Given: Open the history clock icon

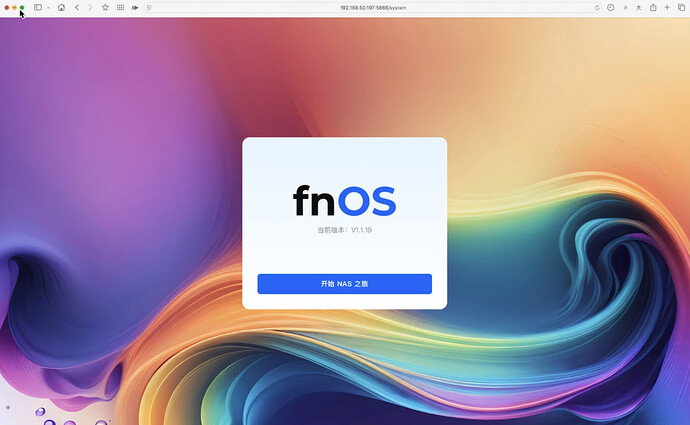Looking at the screenshot, I should [610, 7].
